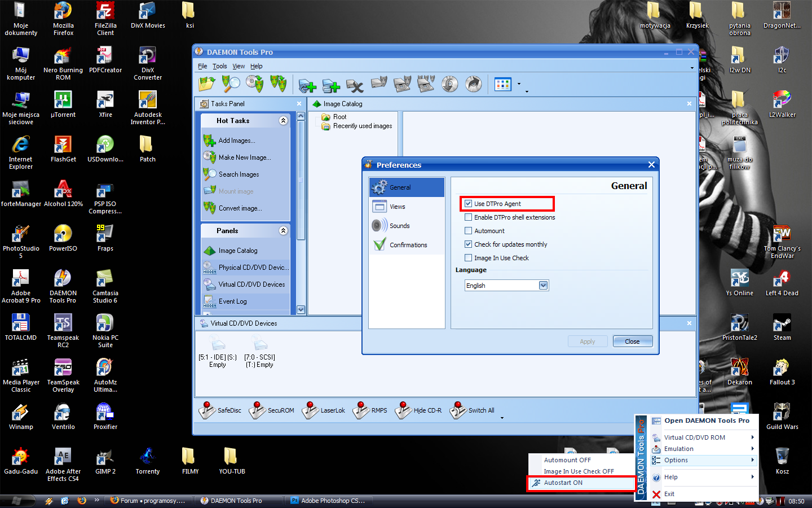Image resolution: width=812 pixels, height=508 pixels.
Task: Expand Virtual CD/DVD ROM tray submenu
Action: coord(704,437)
